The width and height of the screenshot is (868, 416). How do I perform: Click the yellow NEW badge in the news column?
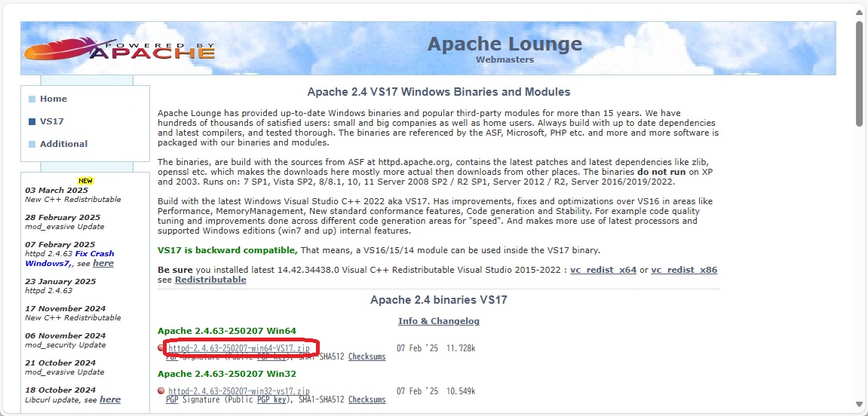click(86, 181)
